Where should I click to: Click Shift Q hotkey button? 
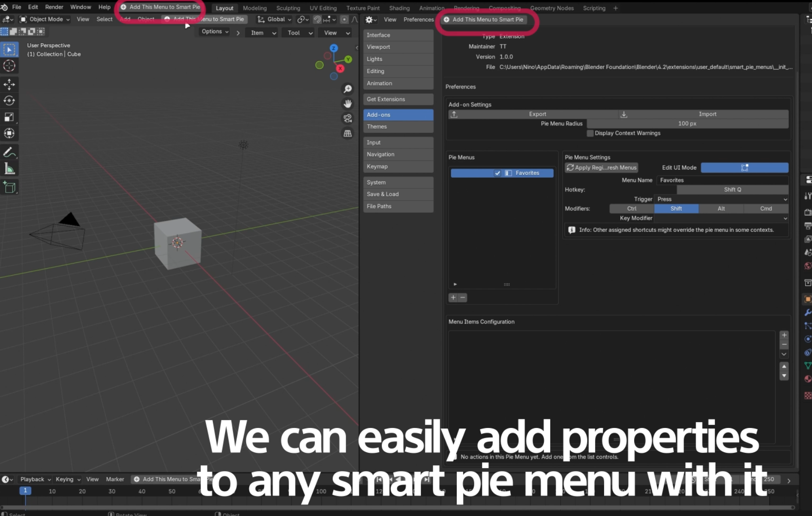[x=733, y=190]
